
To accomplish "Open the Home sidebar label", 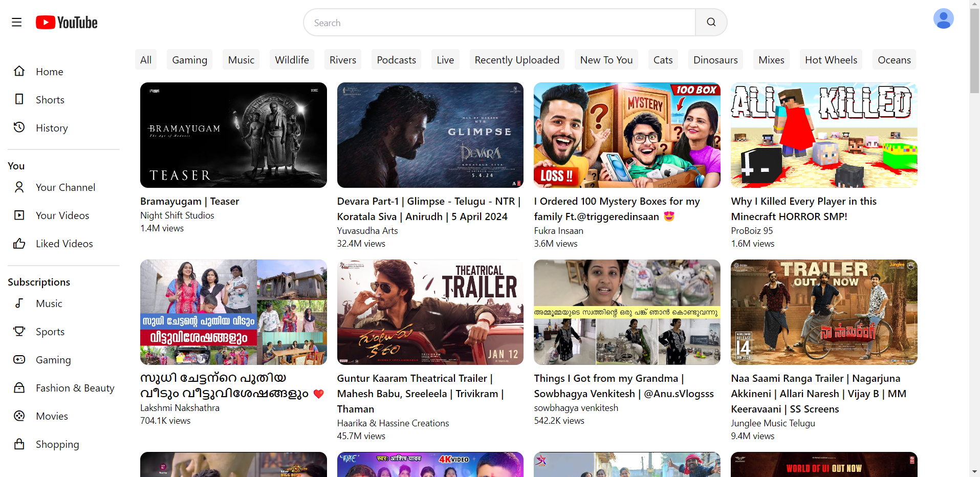I will (50, 72).
